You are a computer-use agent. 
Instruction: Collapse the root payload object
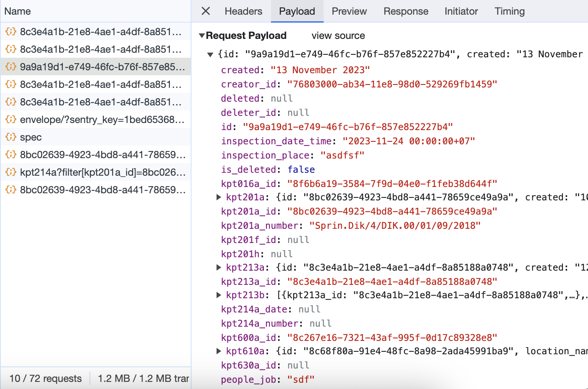[x=210, y=54]
